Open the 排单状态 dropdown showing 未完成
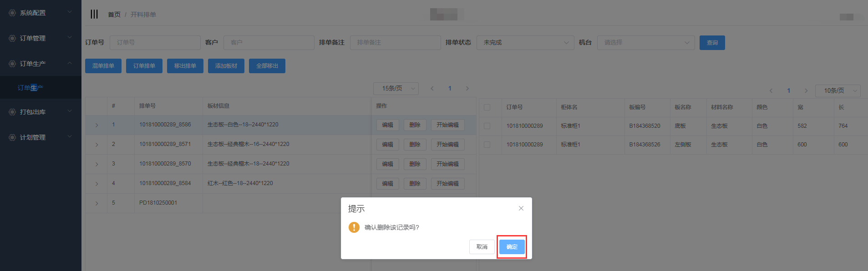The width and height of the screenshot is (868, 271). coord(525,42)
